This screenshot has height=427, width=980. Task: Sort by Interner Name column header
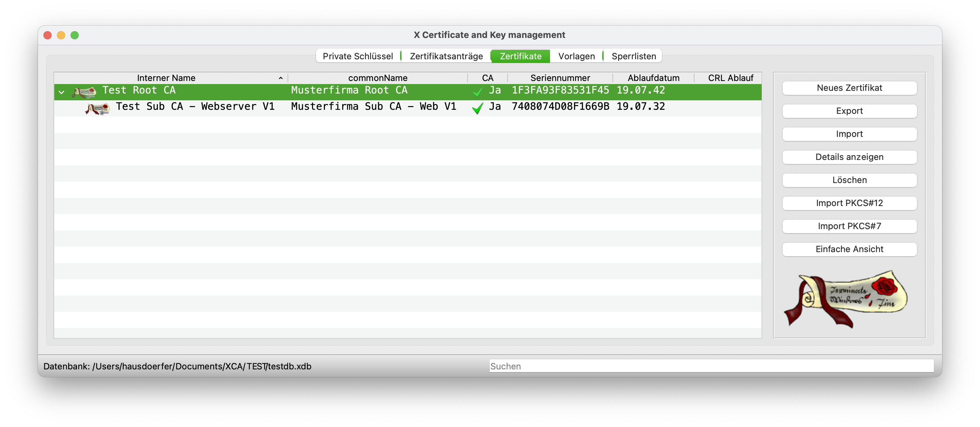[166, 78]
